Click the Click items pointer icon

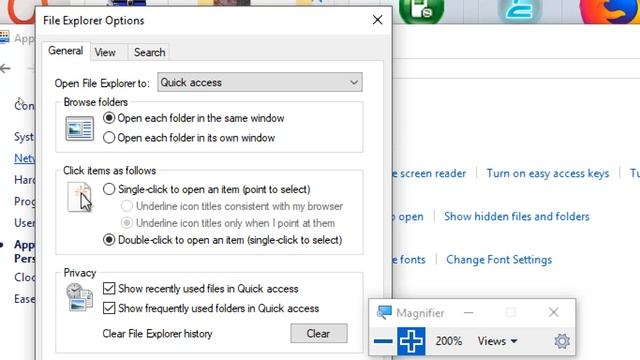pos(80,197)
